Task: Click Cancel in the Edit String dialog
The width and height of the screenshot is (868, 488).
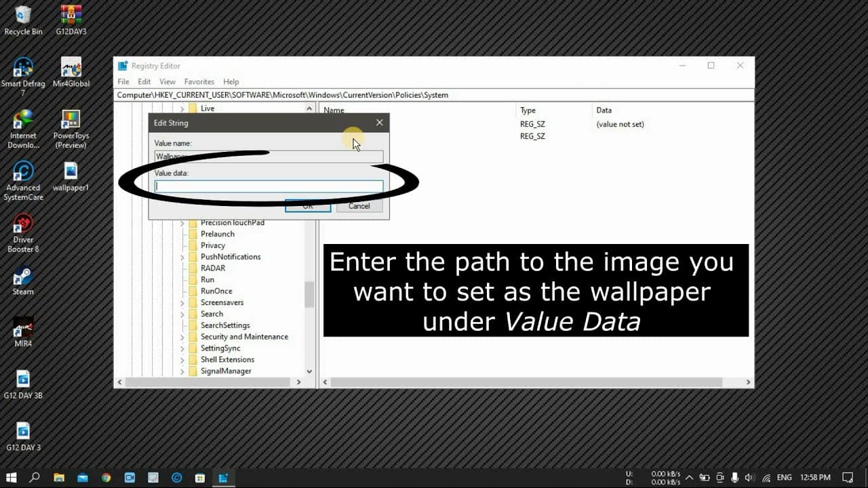Action: tap(359, 205)
